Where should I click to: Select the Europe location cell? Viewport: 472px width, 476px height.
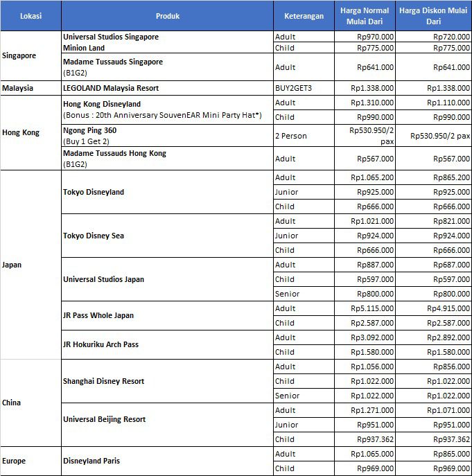point(30,461)
